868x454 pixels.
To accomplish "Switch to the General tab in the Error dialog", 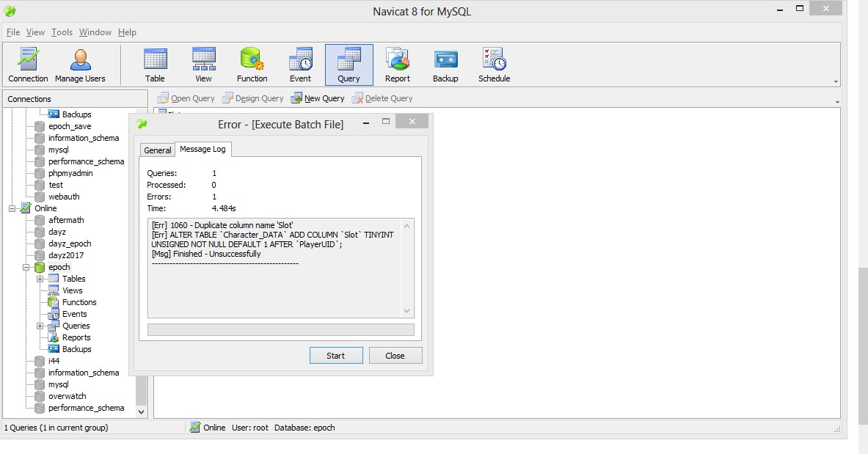I will tap(157, 150).
